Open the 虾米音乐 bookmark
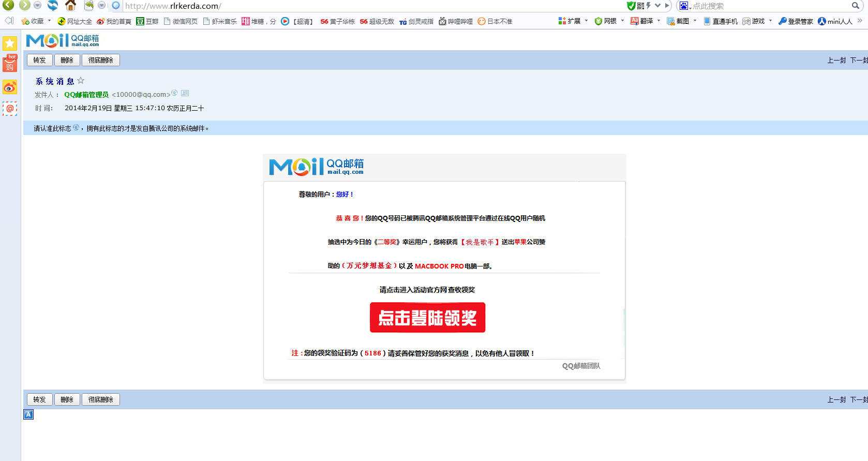 point(220,21)
